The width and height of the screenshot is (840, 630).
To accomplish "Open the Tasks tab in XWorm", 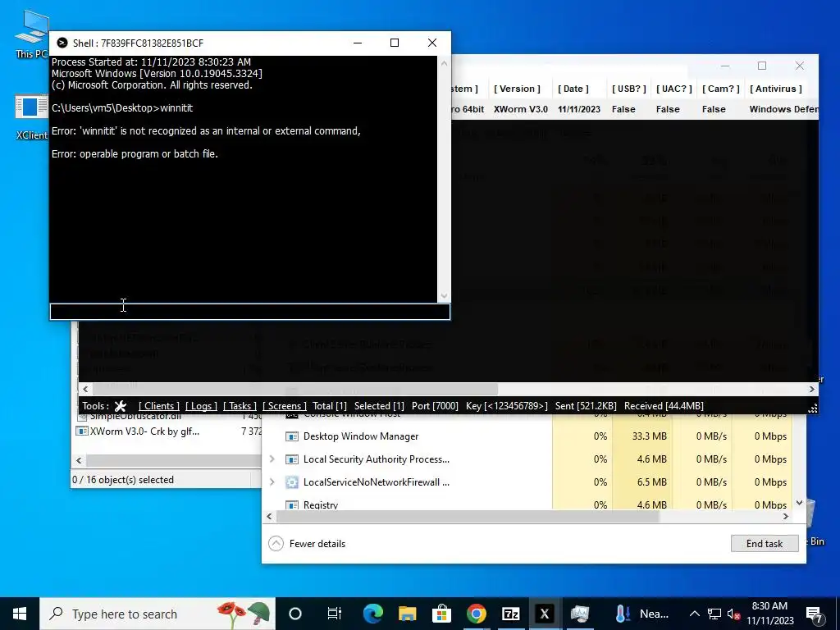I will coord(240,406).
